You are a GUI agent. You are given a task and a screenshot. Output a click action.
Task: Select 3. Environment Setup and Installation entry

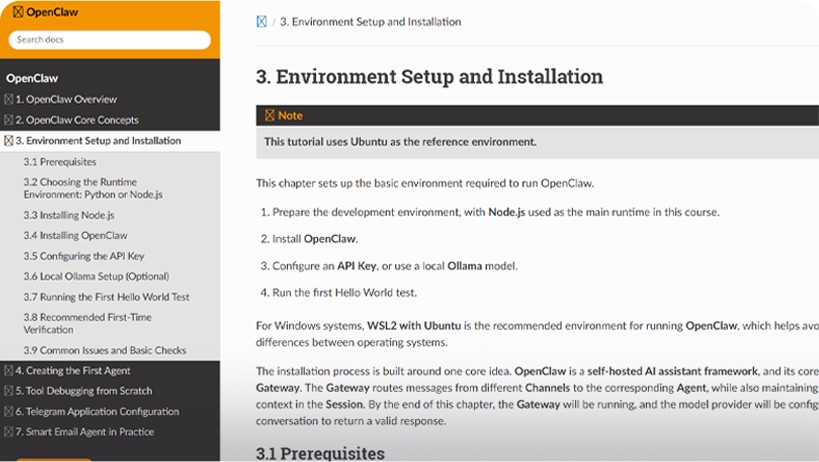[x=98, y=140]
